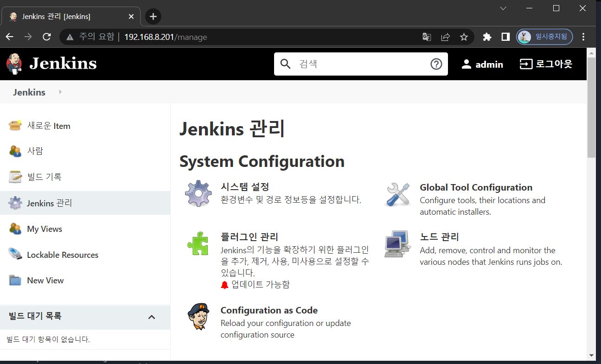
Task: Click the magnifier icon in search box
Action: tap(286, 64)
